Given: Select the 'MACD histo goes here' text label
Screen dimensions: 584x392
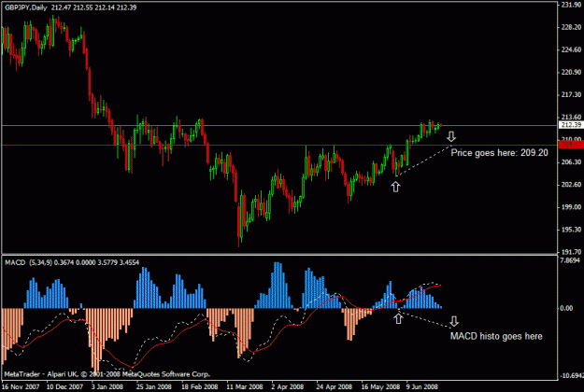Looking at the screenshot, I should click(496, 336).
